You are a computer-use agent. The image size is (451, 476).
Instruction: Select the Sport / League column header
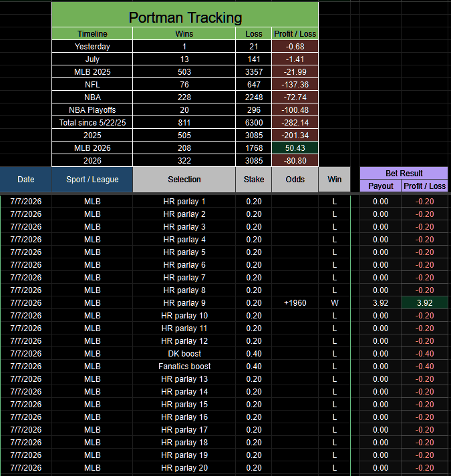tap(92, 180)
